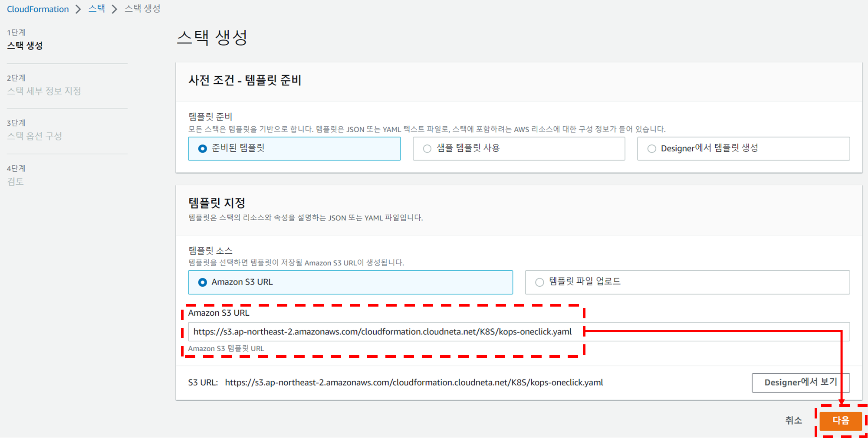Click the CloudFormation breadcrumb link
The image size is (868, 438).
click(38, 9)
